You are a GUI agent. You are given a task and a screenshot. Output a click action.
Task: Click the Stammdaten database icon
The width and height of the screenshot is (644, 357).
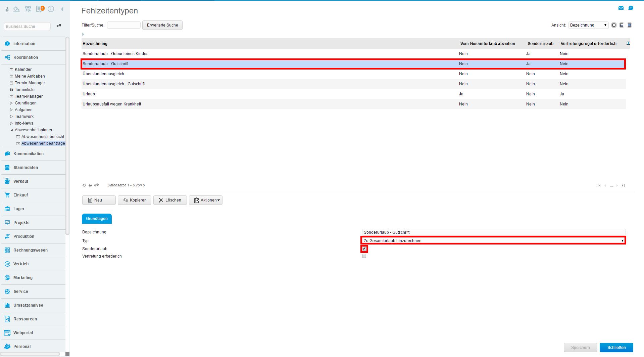[7, 168]
